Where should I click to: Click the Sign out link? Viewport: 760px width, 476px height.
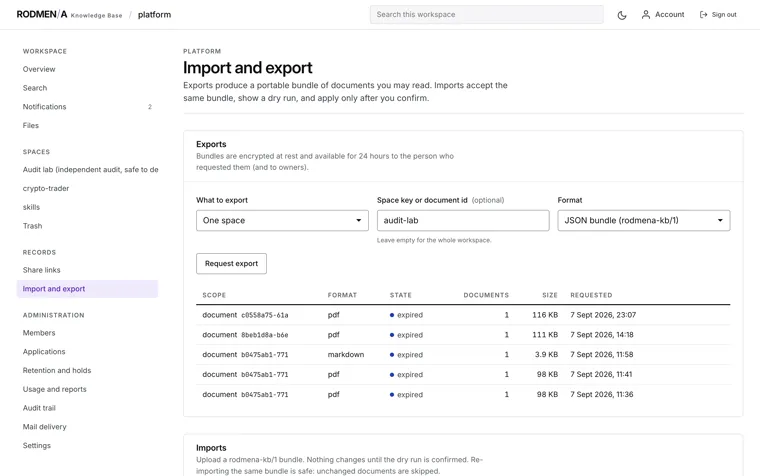(718, 15)
